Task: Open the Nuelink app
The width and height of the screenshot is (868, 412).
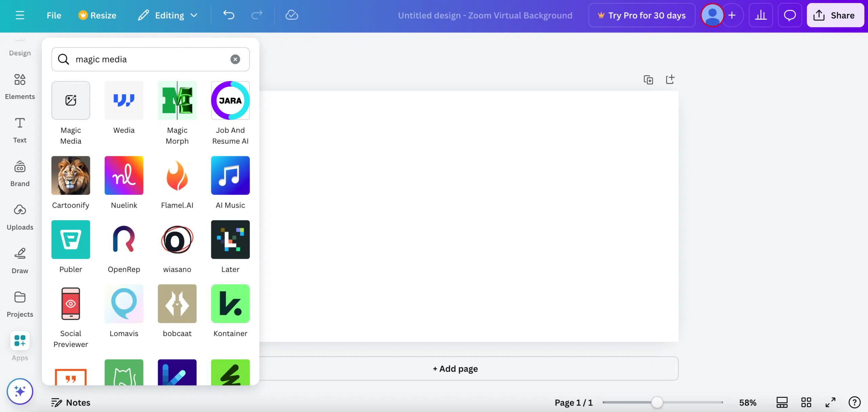Action: tap(124, 183)
